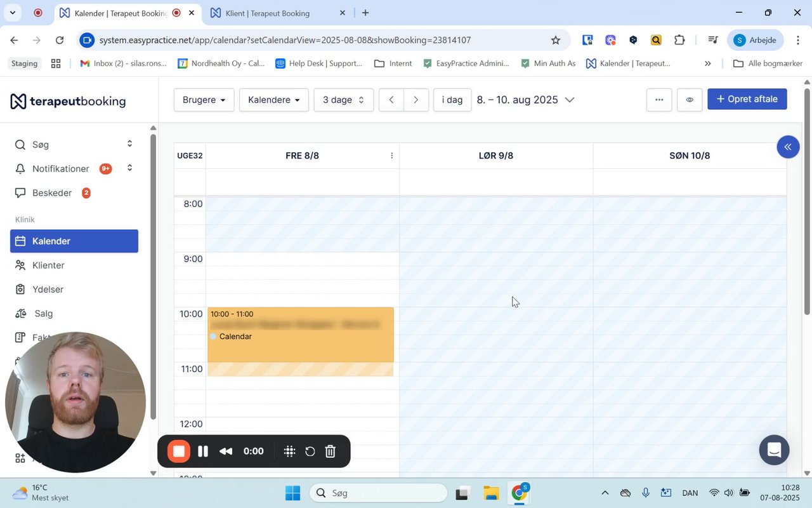Open FRE 8/8 day options menu

click(x=391, y=156)
